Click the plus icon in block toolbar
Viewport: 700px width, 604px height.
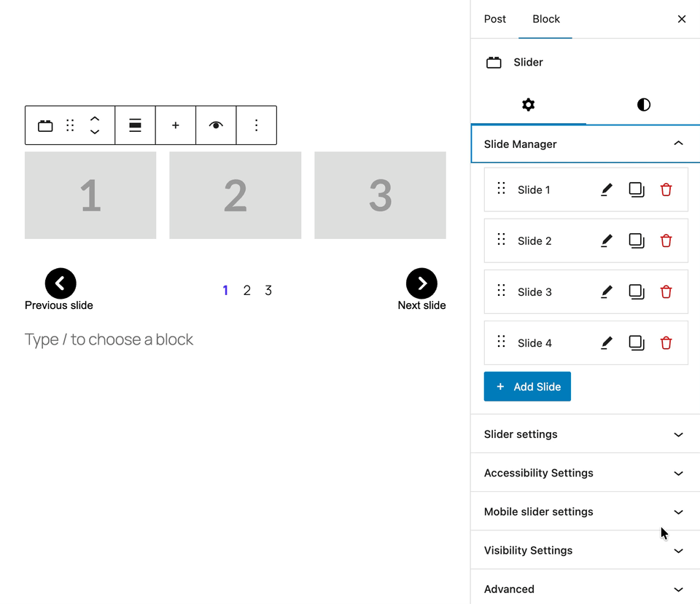(x=176, y=125)
